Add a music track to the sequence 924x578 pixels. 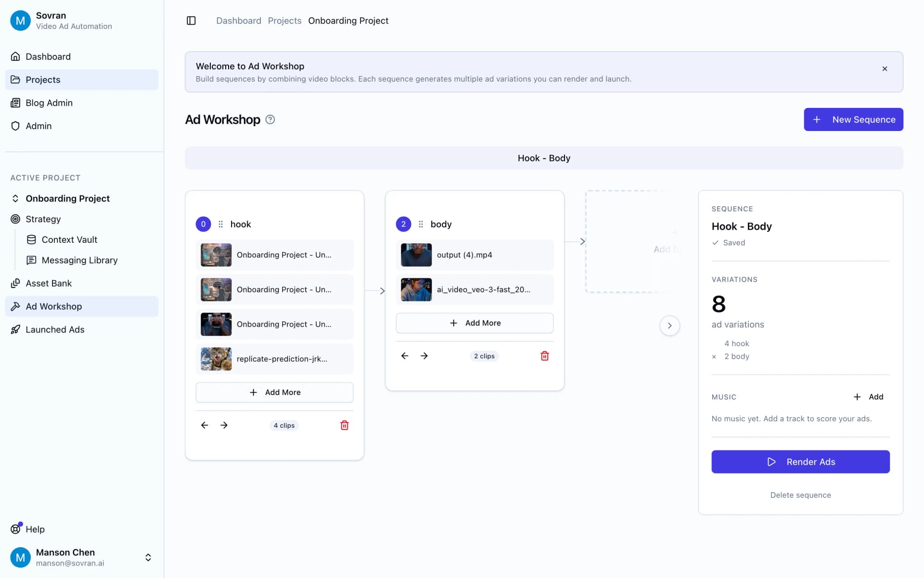[x=869, y=396]
